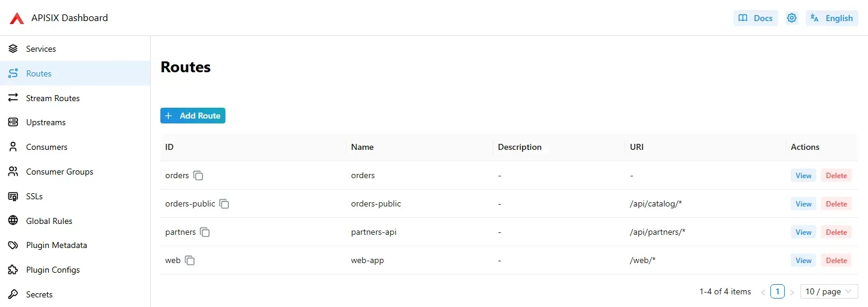Click the plus icon on Add Route

coord(169,116)
